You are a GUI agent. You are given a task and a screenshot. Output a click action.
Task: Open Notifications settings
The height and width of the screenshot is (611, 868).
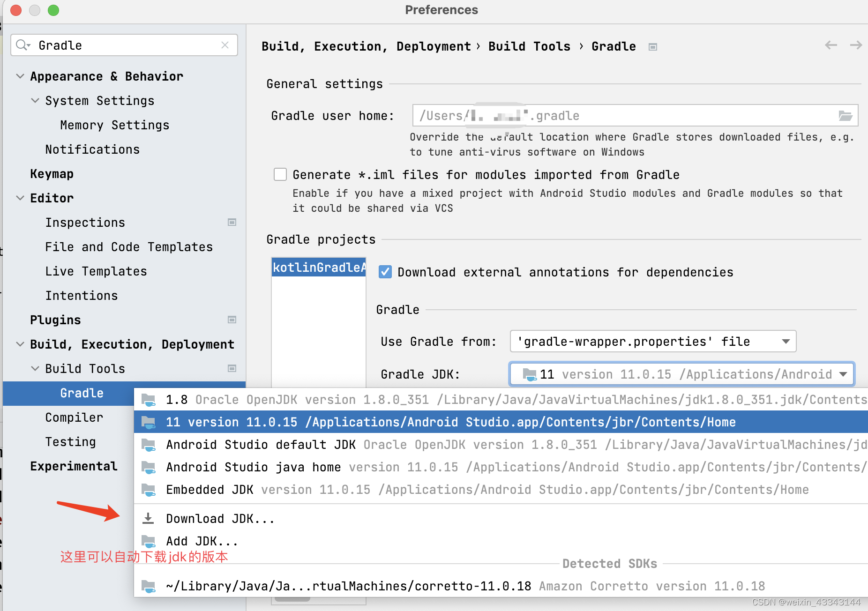tap(92, 149)
